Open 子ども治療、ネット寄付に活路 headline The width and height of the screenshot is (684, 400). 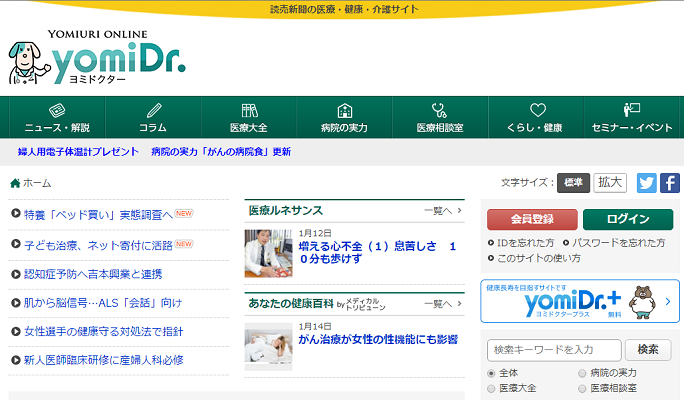point(98,246)
